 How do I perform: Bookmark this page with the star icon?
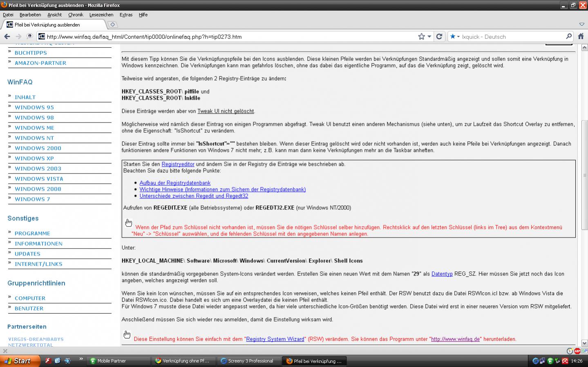click(x=421, y=36)
